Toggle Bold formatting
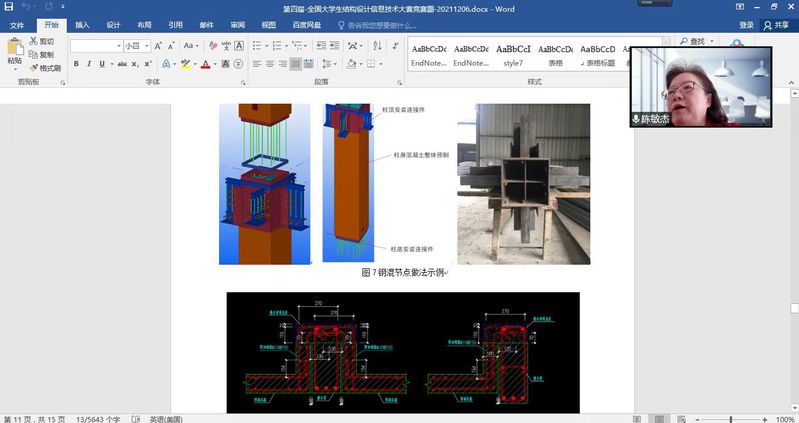 [x=75, y=64]
